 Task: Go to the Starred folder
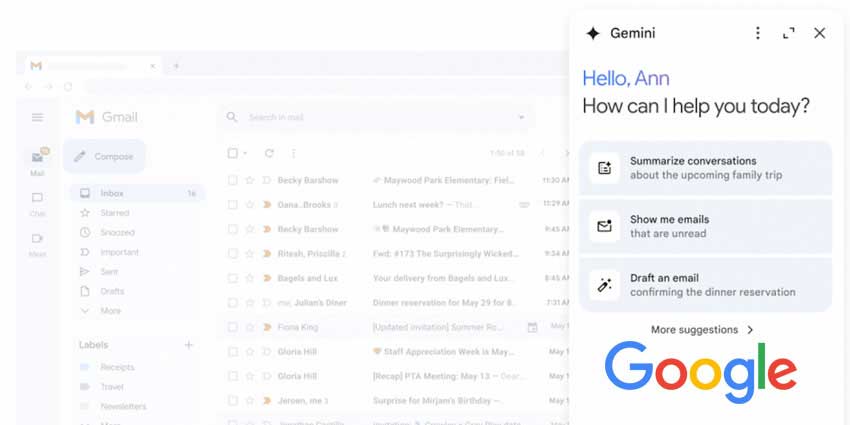click(x=114, y=213)
